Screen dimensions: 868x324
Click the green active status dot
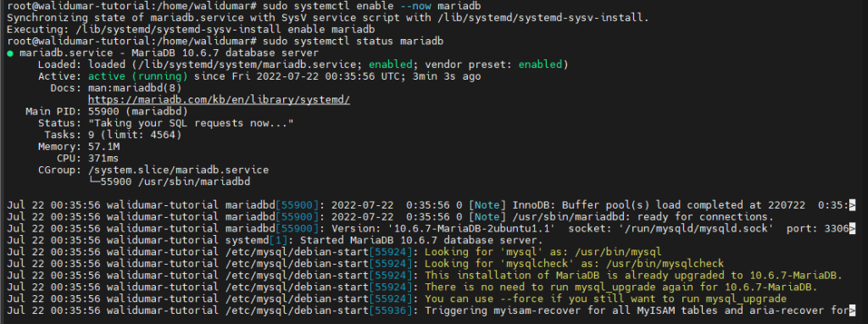10,53
